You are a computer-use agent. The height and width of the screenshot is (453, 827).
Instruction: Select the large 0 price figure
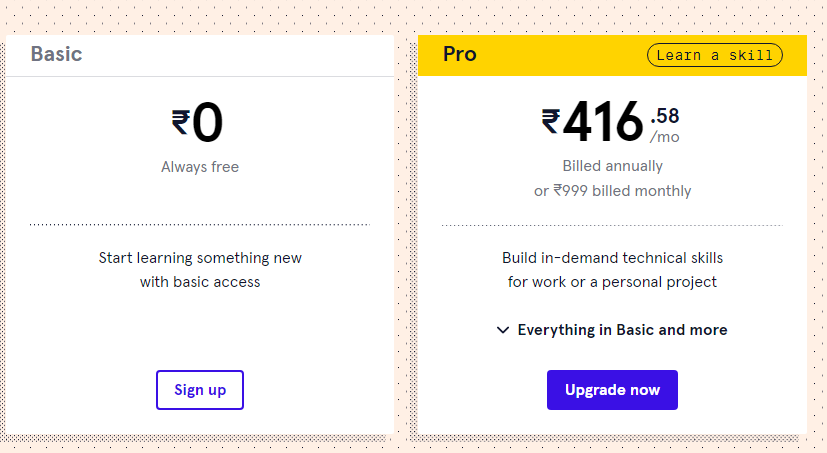click(x=208, y=124)
